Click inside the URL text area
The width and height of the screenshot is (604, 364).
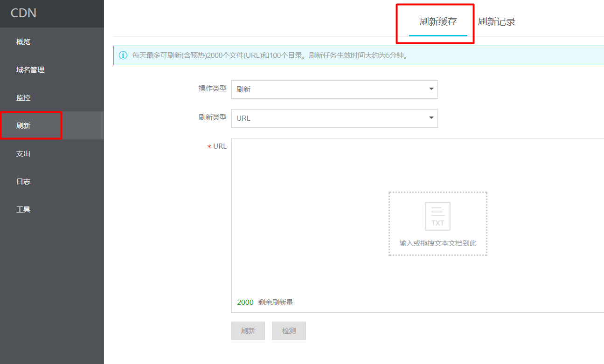417,225
